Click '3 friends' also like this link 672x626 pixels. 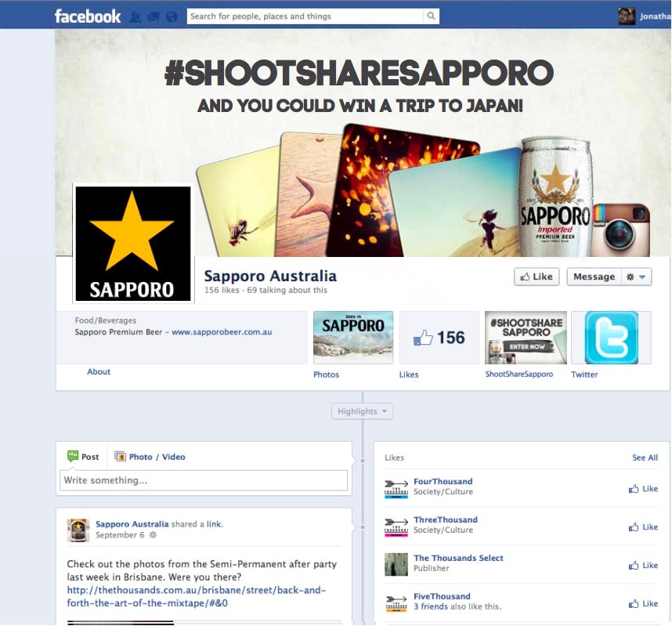tap(431, 606)
